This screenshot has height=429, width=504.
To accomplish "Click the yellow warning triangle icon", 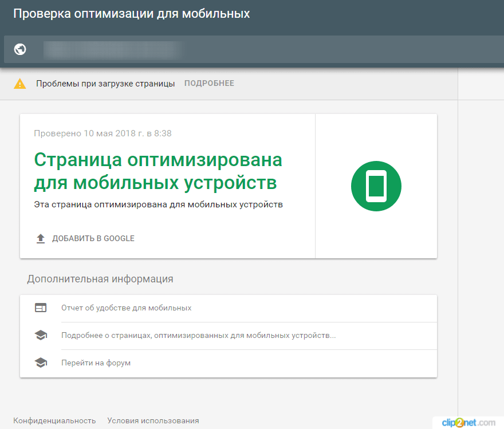I will point(20,84).
